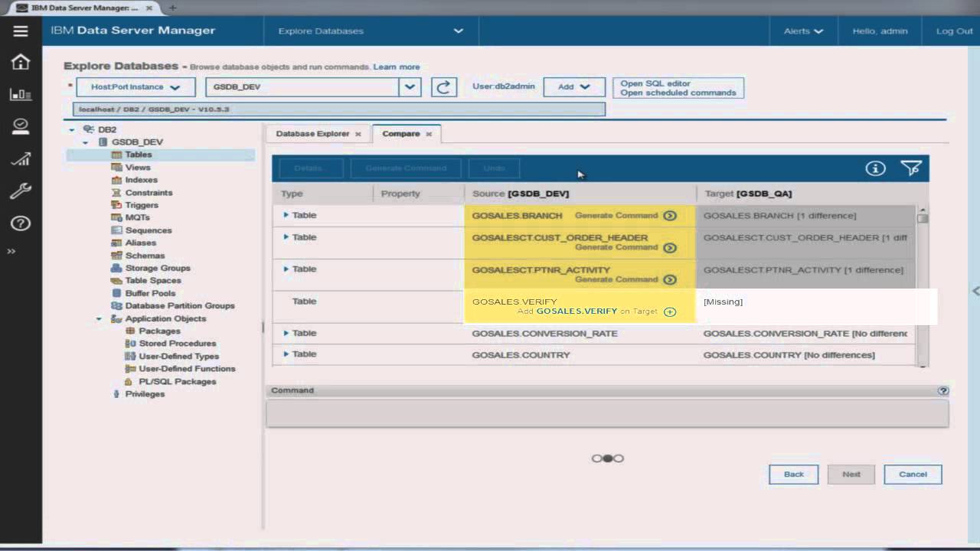Collapse the Application Objects node
This screenshot has height=551, width=980.
click(x=99, y=319)
